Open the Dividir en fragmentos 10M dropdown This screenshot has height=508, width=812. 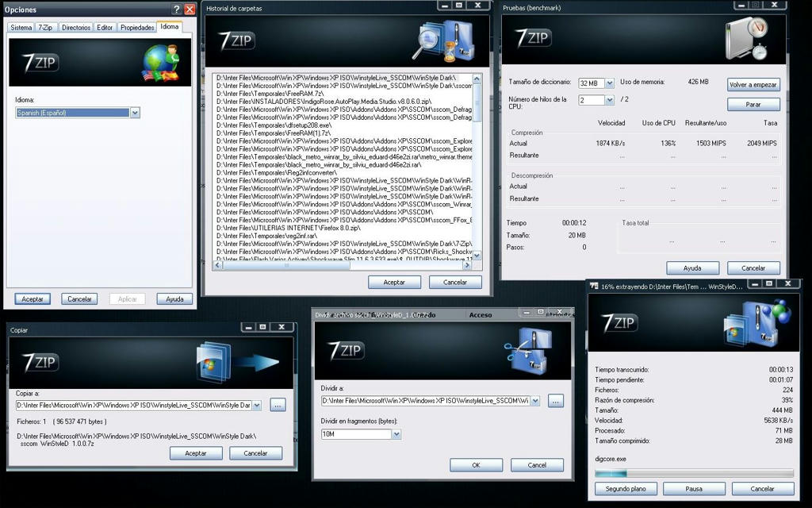396,434
